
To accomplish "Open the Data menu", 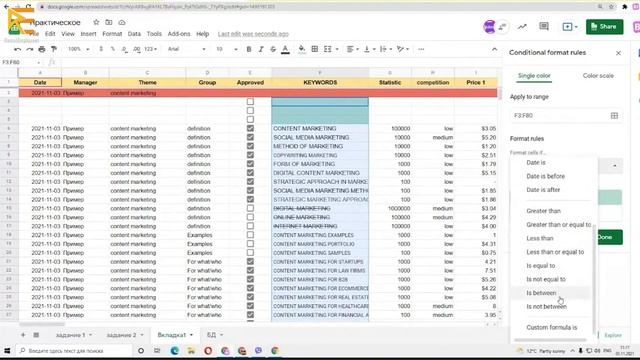I will tap(134, 34).
